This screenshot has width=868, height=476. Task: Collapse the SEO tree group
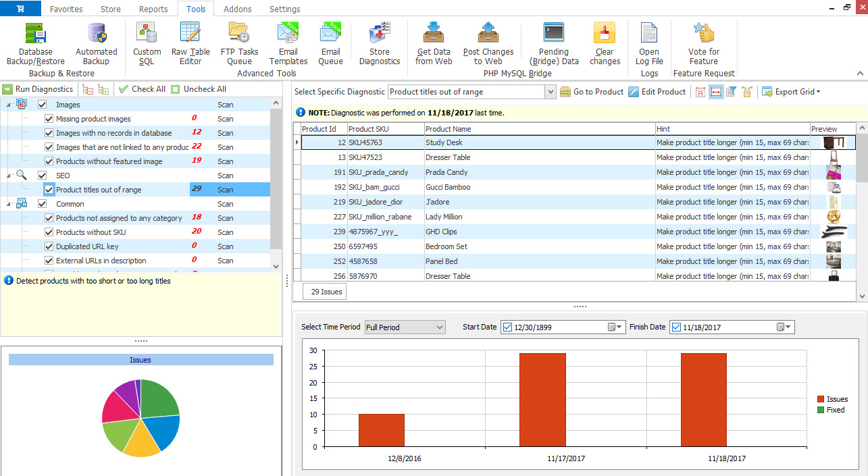(9, 175)
